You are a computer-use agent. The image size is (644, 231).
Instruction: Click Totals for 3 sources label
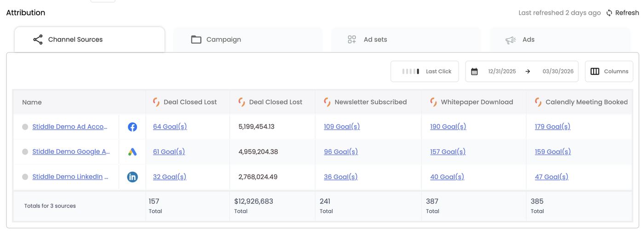point(50,206)
